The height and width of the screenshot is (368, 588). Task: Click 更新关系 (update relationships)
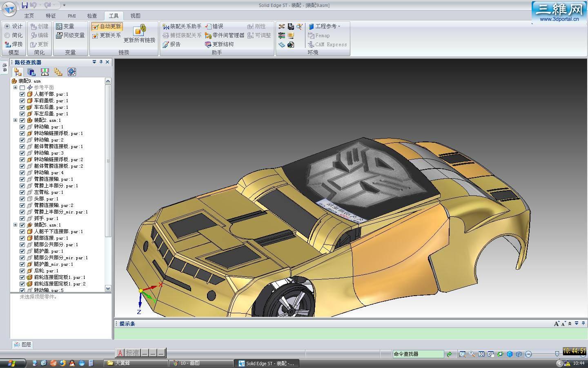point(107,35)
